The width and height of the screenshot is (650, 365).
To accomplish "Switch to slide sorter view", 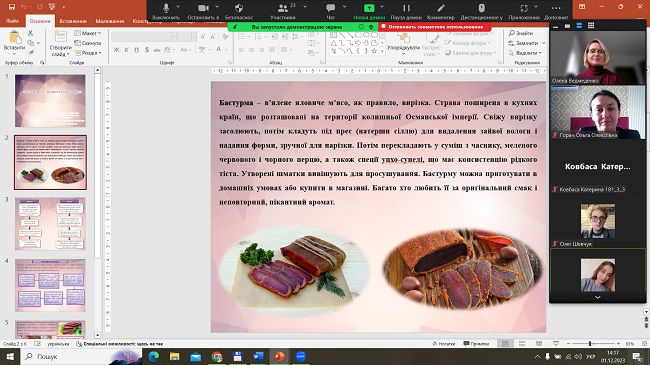I will (522, 343).
